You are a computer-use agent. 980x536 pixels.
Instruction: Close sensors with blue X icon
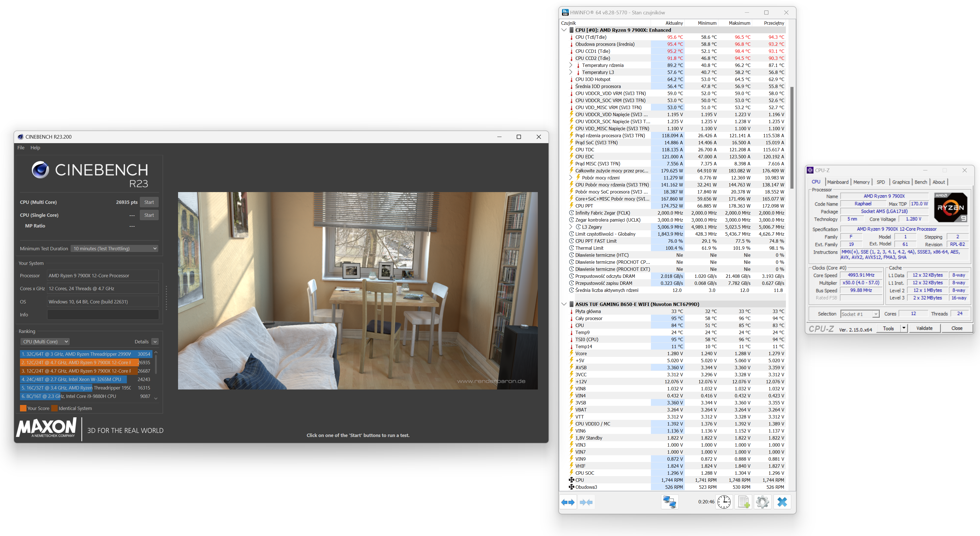[x=782, y=502]
